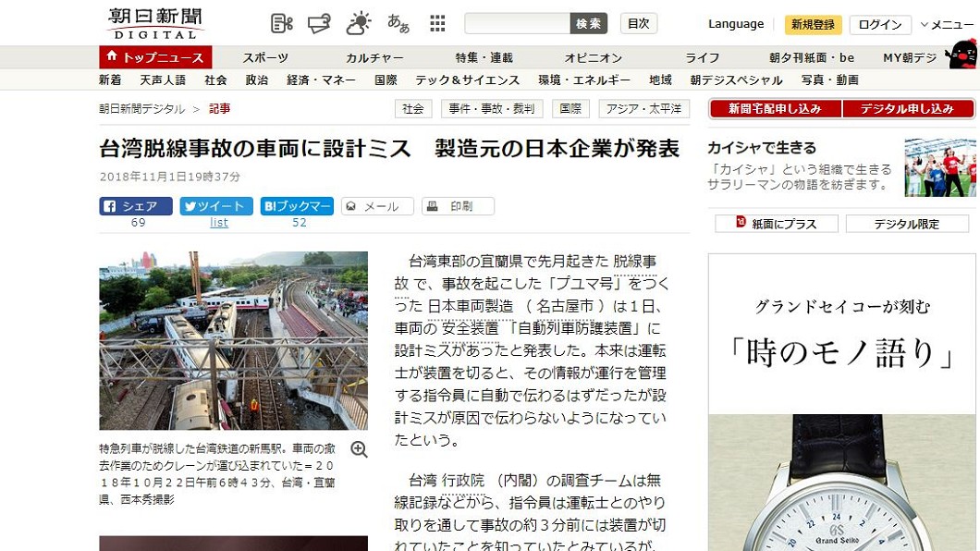
Task: Open the weather sun-cloud icon
Action: click(x=359, y=24)
